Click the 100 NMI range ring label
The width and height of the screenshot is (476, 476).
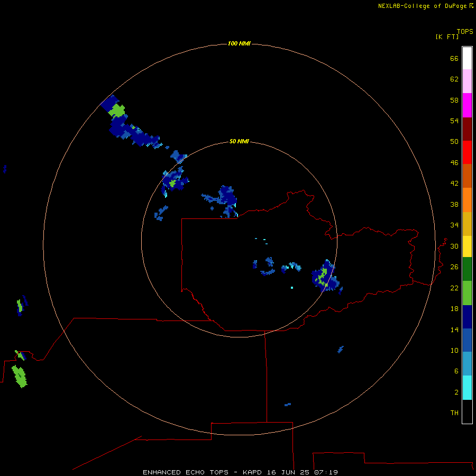coord(239,43)
